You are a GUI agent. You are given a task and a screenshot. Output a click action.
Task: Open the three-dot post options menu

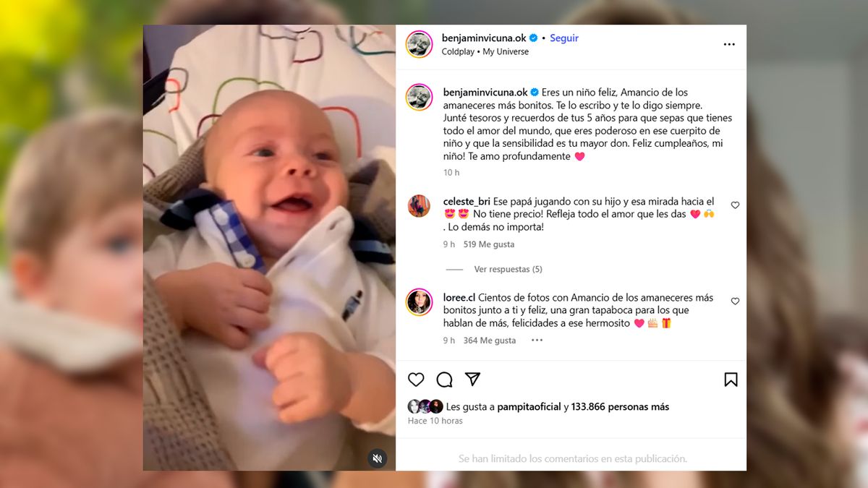[x=729, y=44]
